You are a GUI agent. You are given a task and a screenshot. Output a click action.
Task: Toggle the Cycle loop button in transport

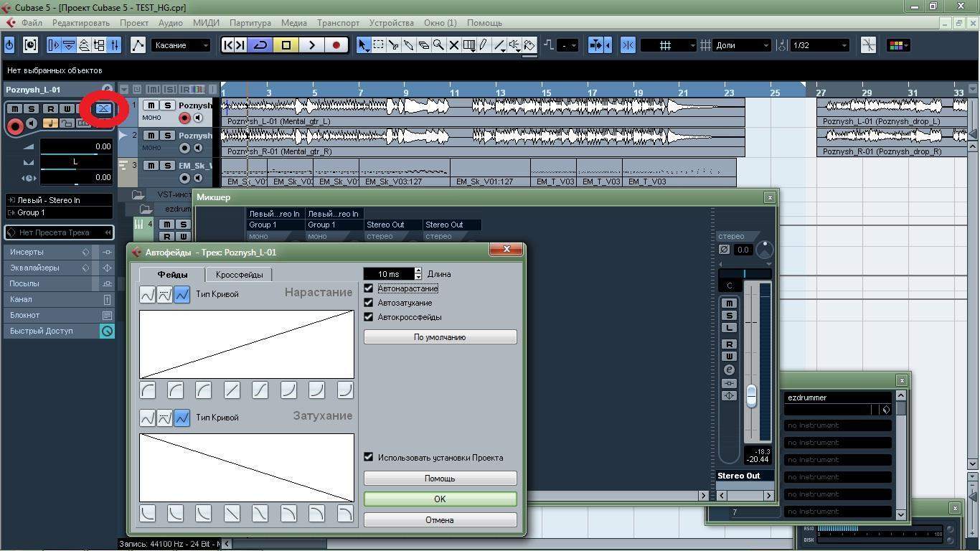[260, 45]
